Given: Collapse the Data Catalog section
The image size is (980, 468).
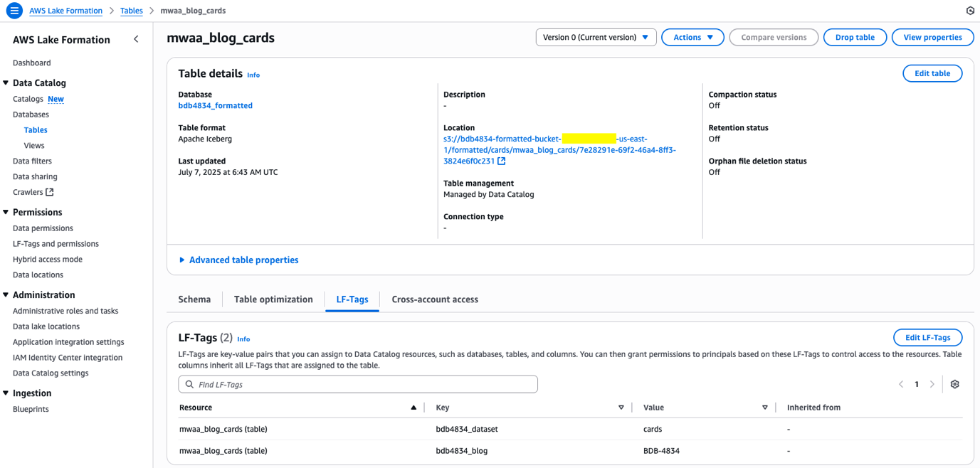Looking at the screenshot, I should 6,83.
